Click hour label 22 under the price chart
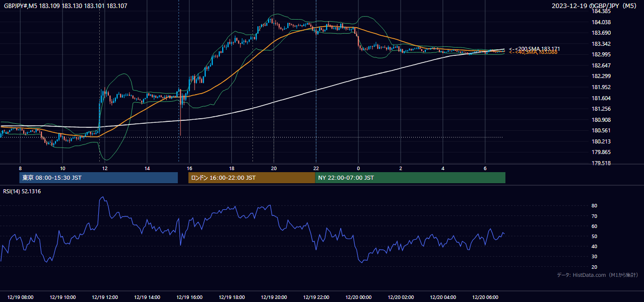The image size is (644, 302). [x=316, y=168]
